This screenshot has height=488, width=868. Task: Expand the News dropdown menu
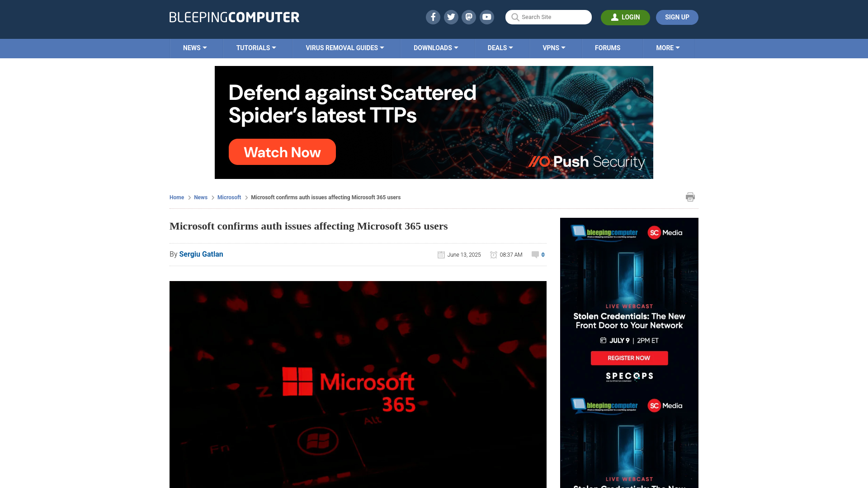pyautogui.click(x=195, y=48)
